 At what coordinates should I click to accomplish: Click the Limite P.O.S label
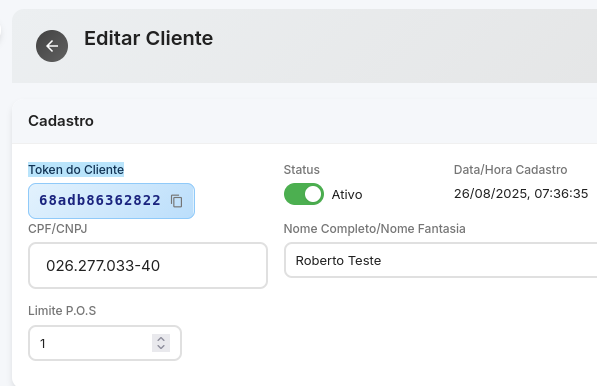[62, 311]
